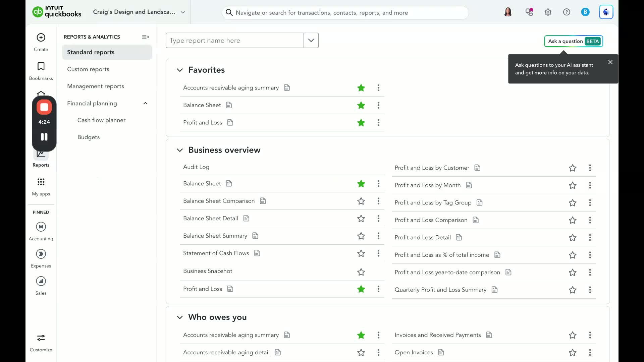Open the pinned Accounting icon
This screenshot has height=362, width=644.
tap(41, 227)
